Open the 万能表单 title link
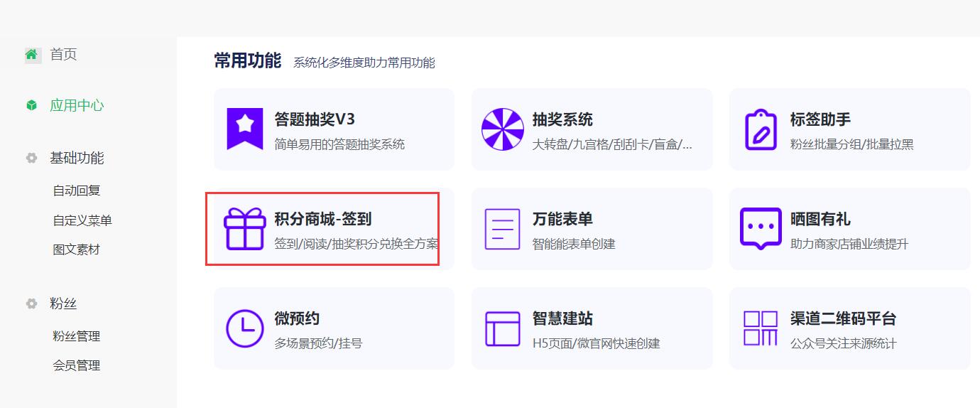Viewport: 980px width, 408px height. 562,219
